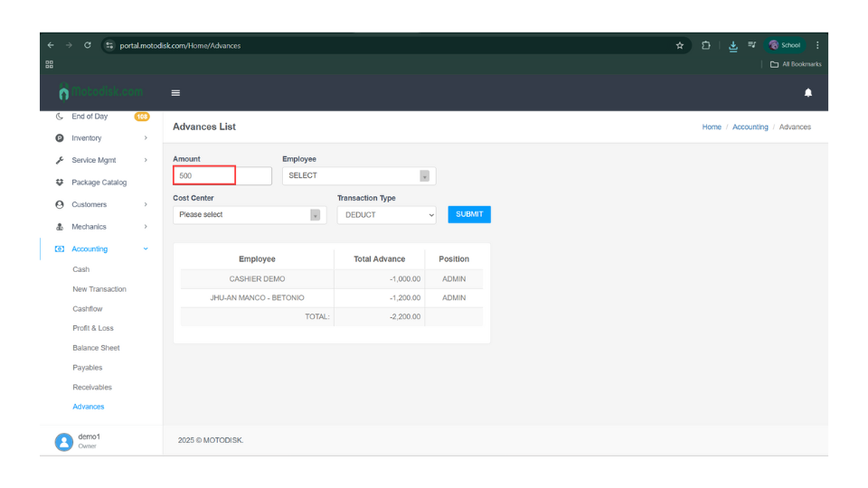Click the demo1 user avatar icon
The image size is (868, 488).
[63, 441]
